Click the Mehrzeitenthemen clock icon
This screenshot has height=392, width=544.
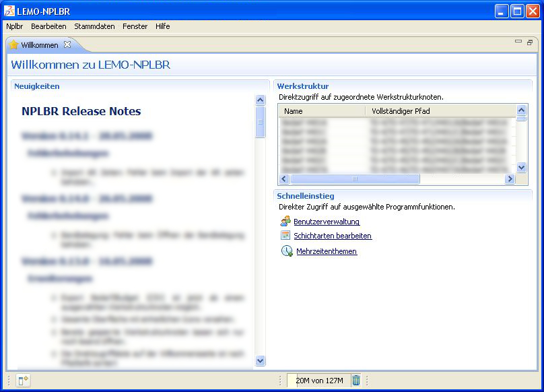[286, 251]
